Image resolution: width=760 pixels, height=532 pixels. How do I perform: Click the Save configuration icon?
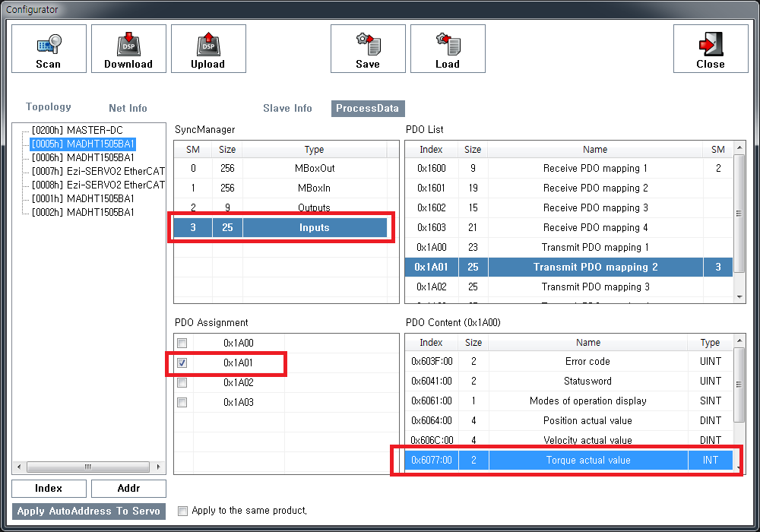pos(368,44)
